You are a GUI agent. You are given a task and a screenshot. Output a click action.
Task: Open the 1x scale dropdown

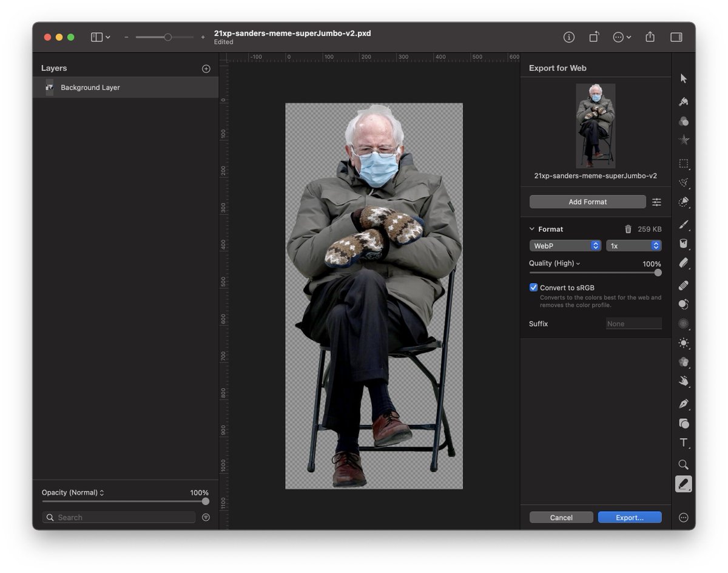[634, 246]
